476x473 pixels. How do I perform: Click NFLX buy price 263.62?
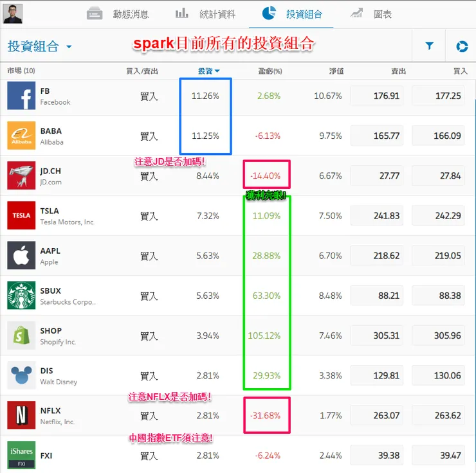(438, 415)
